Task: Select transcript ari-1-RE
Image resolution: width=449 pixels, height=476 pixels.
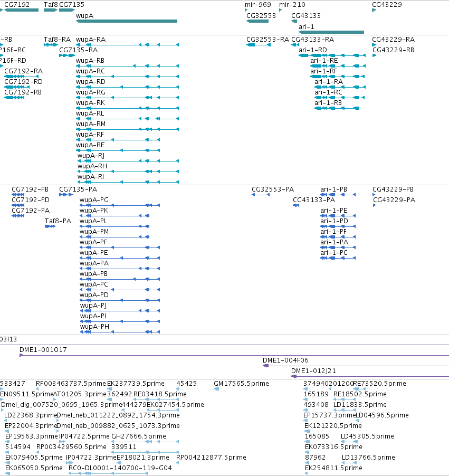Action: pos(338,66)
